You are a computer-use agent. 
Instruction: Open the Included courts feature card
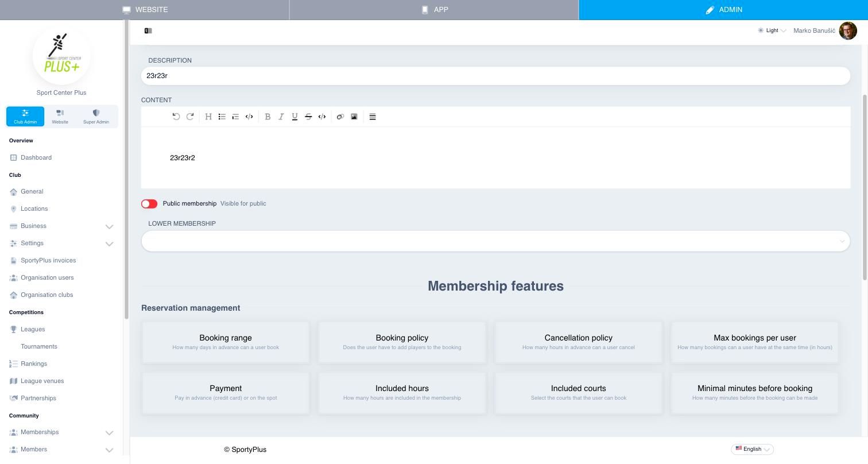579,393
